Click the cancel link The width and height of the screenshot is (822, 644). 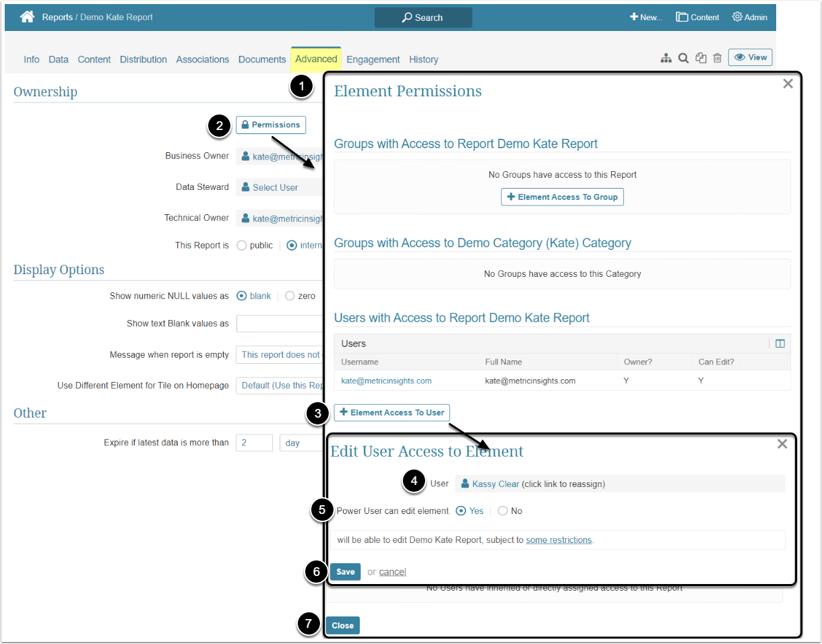(392, 572)
